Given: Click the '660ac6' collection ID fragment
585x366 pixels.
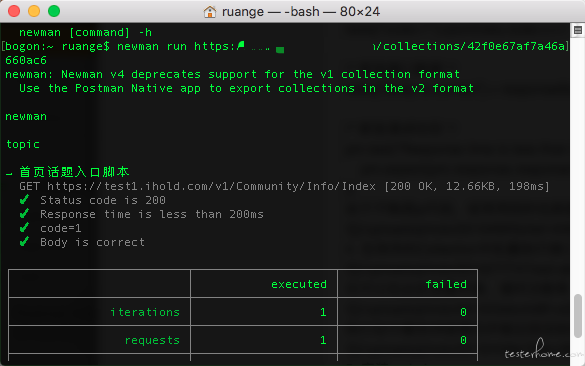Looking at the screenshot, I should (26, 60).
